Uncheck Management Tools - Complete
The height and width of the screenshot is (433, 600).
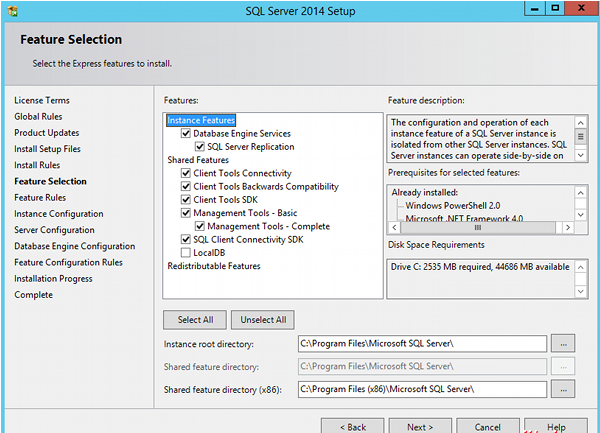coord(200,226)
